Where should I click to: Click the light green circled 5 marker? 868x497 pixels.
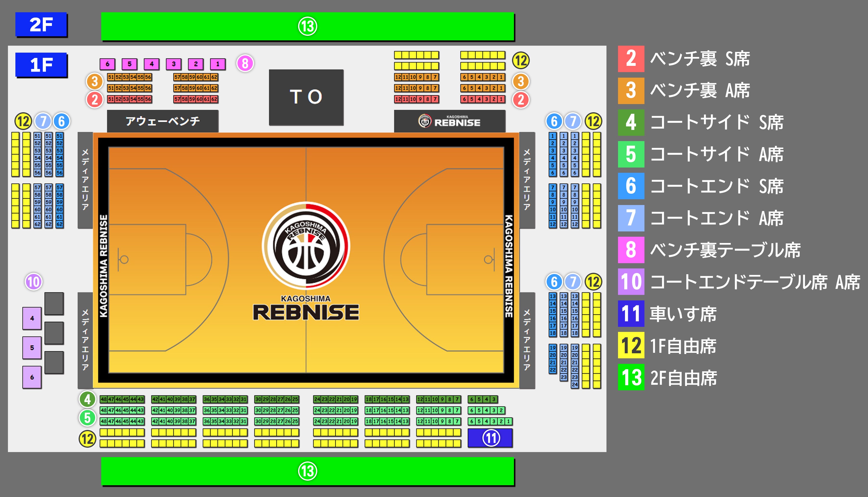(87, 418)
